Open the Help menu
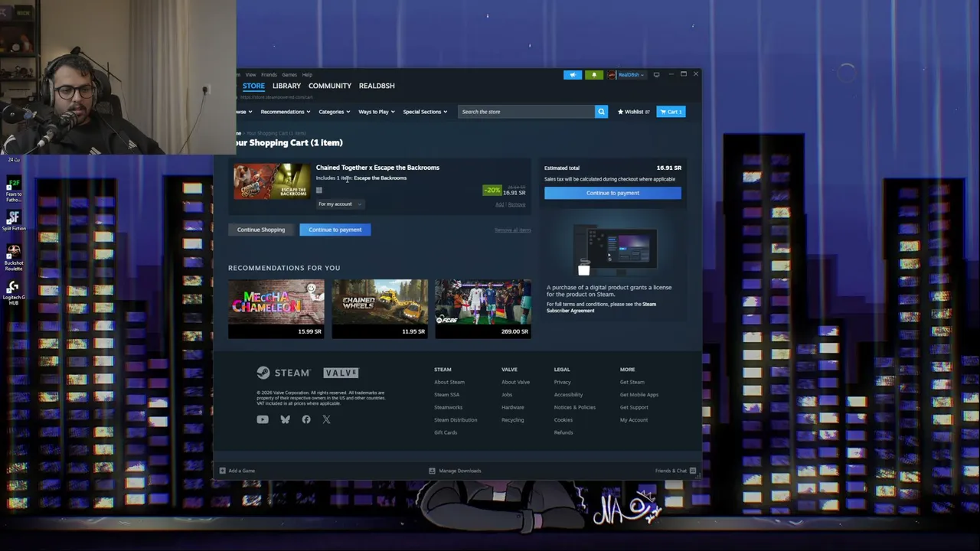This screenshot has height=551, width=980. tap(307, 75)
